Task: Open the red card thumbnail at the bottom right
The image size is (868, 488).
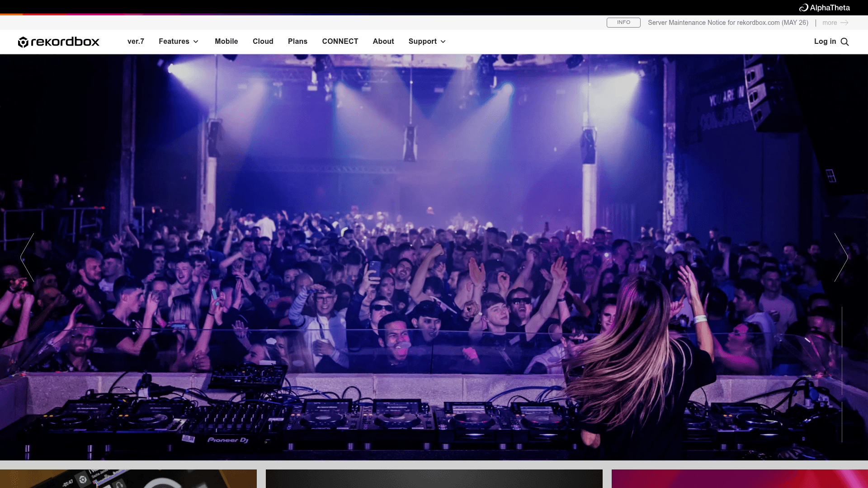Action: [x=740, y=479]
